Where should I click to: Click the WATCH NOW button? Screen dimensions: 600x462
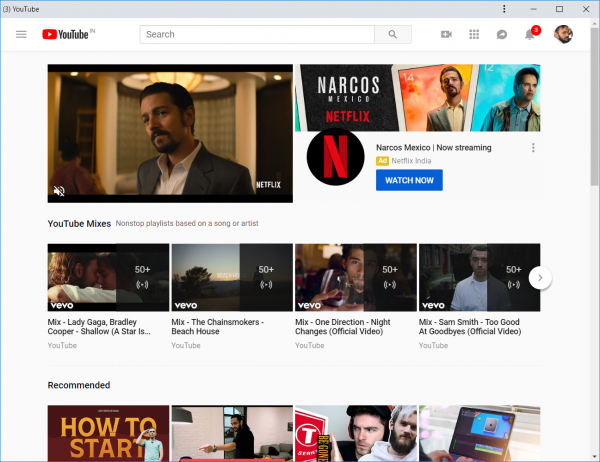click(409, 180)
